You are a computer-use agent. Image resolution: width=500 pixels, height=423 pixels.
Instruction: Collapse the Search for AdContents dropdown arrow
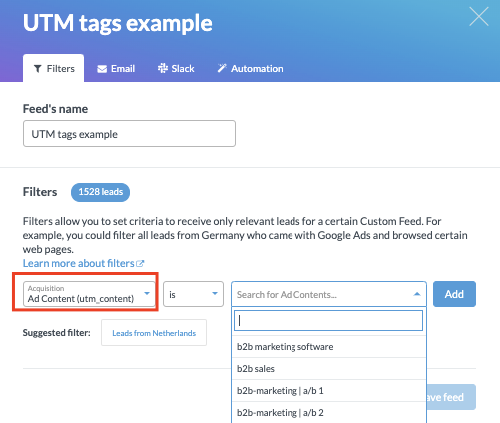pyautogui.click(x=417, y=294)
